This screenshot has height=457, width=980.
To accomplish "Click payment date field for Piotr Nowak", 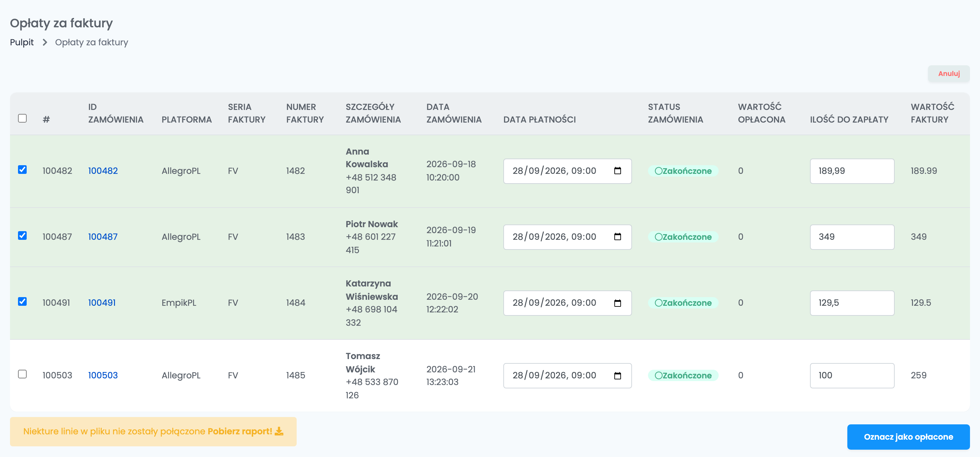I will click(567, 236).
